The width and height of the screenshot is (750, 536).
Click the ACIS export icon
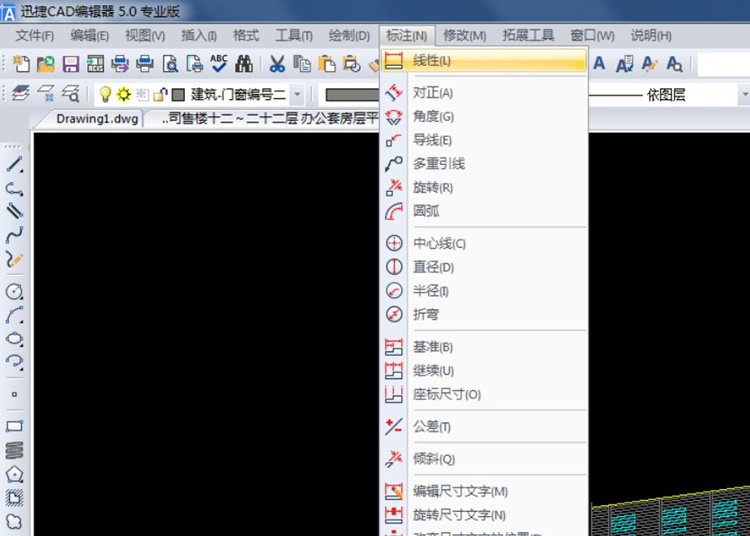point(95,64)
